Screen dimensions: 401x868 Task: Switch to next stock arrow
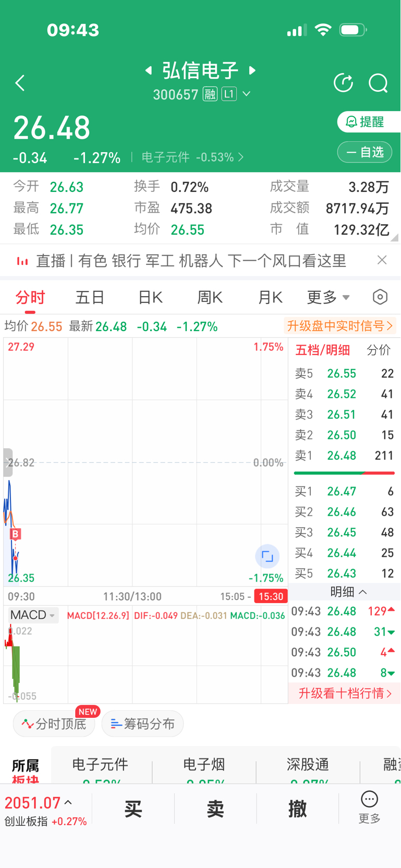tap(252, 70)
